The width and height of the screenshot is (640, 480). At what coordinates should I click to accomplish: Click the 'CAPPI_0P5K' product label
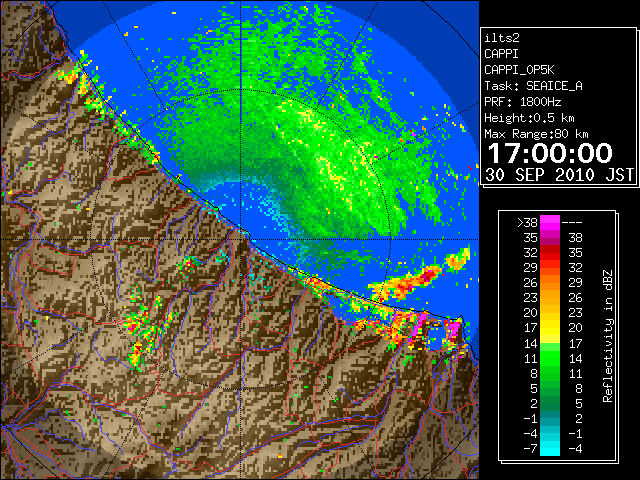pos(519,70)
